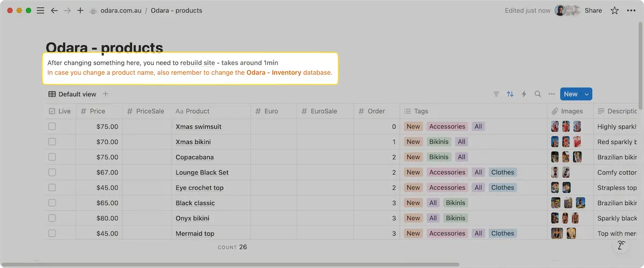Open the Price column header menu
The height and width of the screenshot is (268, 644).
point(97,111)
